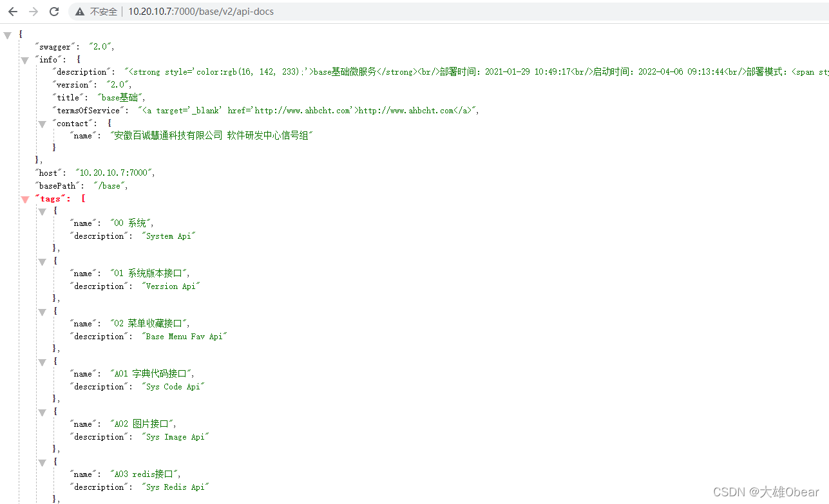The width and height of the screenshot is (829, 504).
Task: Click the info description HTML string value
Action: click(x=477, y=72)
